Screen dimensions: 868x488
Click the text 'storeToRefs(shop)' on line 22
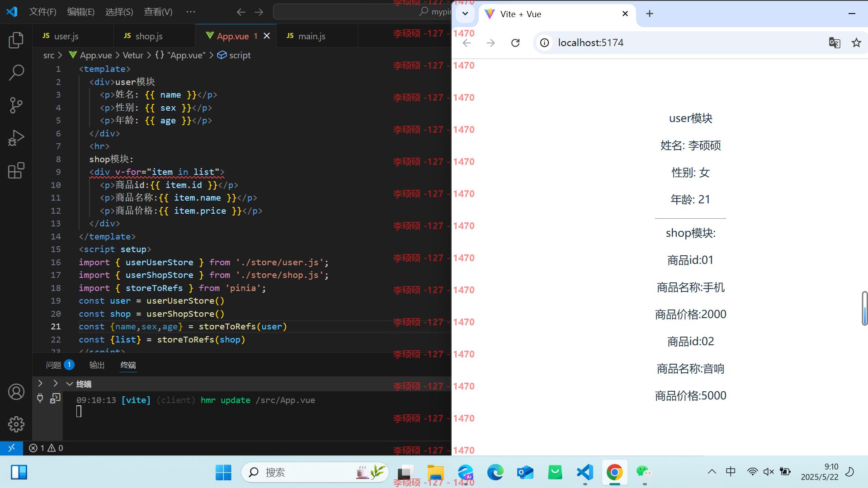pos(201,339)
